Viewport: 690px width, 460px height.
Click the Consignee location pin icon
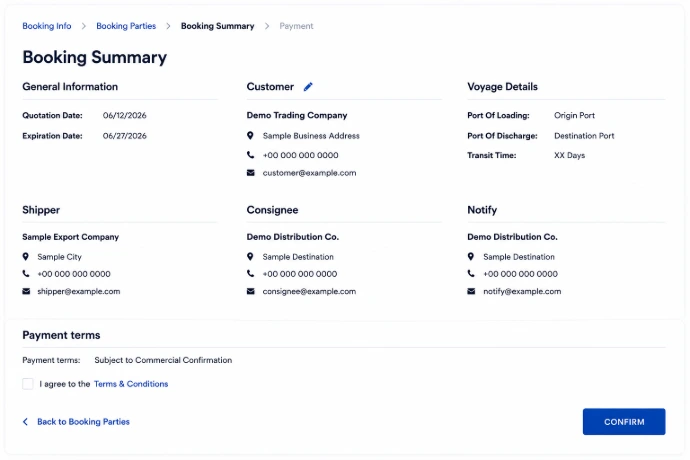pyautogui.click(x=250, y=257)
